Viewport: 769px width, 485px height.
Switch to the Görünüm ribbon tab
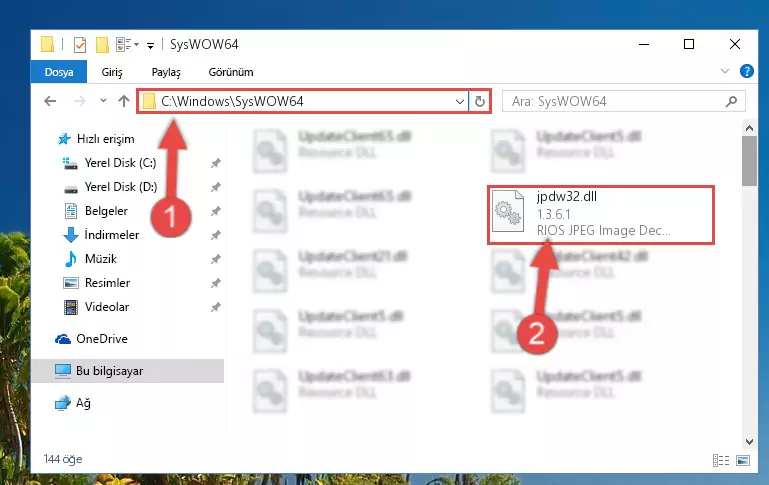(231, 72)
